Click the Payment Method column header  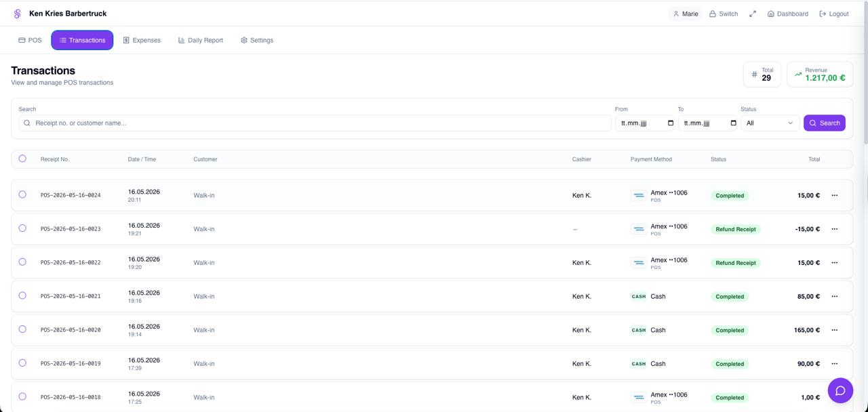coord(651,159)
